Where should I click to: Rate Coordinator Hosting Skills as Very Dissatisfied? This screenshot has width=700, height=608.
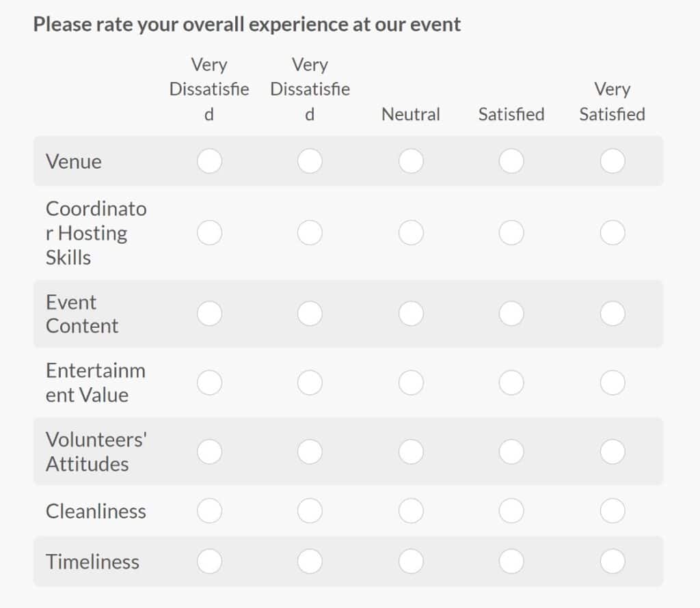click(x=209, y=232)
